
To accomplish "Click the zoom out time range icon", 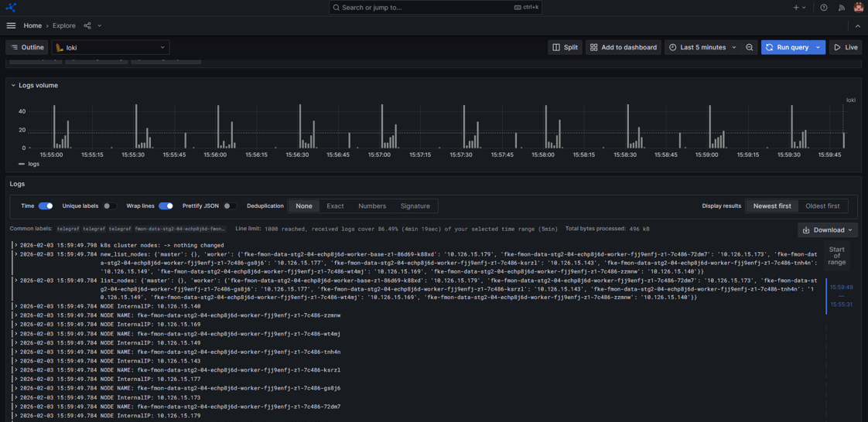I will 750,47.
